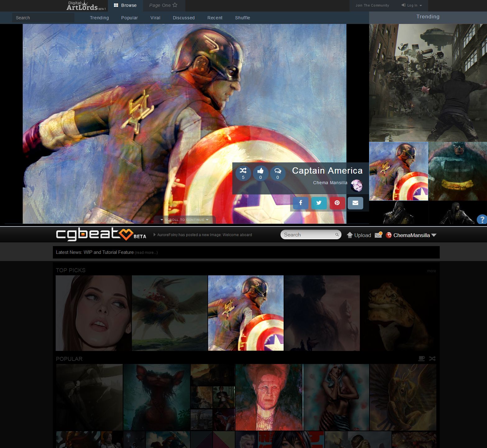
Task: Share Captain America on Twitter
Action: point(319,203)
